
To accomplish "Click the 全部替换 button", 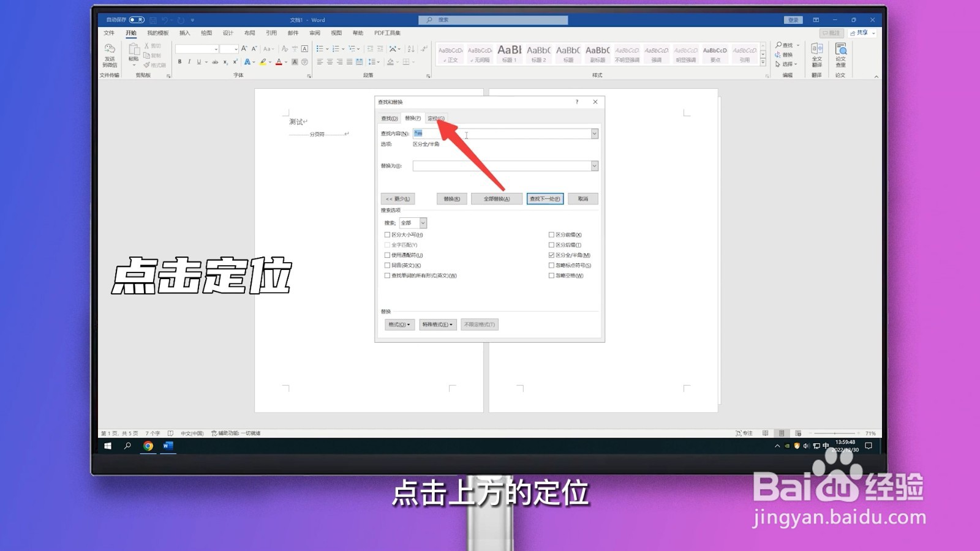I will (496, 198).
